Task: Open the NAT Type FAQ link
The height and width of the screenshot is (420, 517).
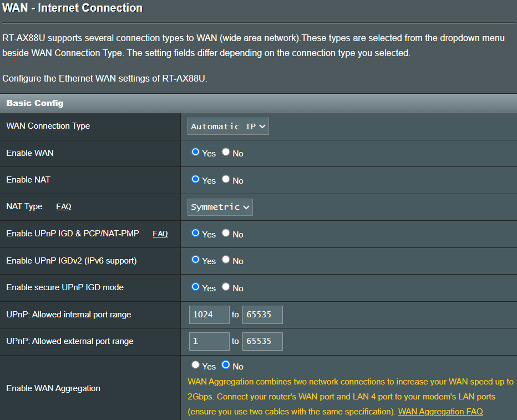Action: (x=64, y=206)
